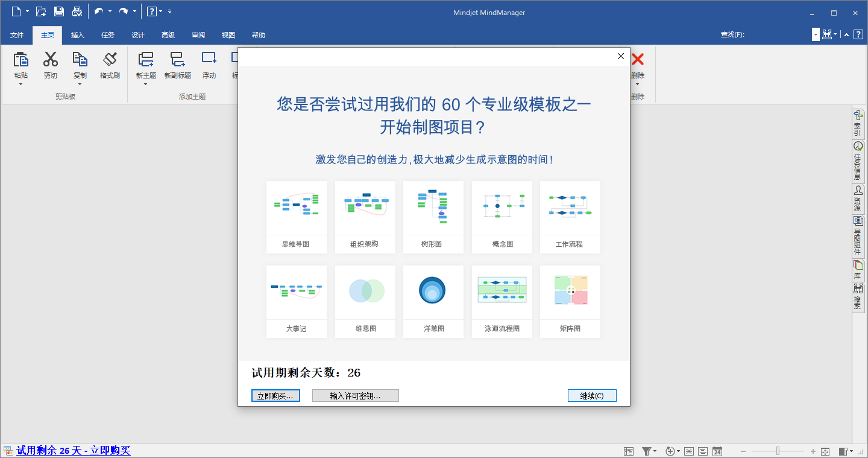Click the 试用剩余 26 天 - 立即购买 link
Screen dimensions: 868x458
(x=74, y=451)
